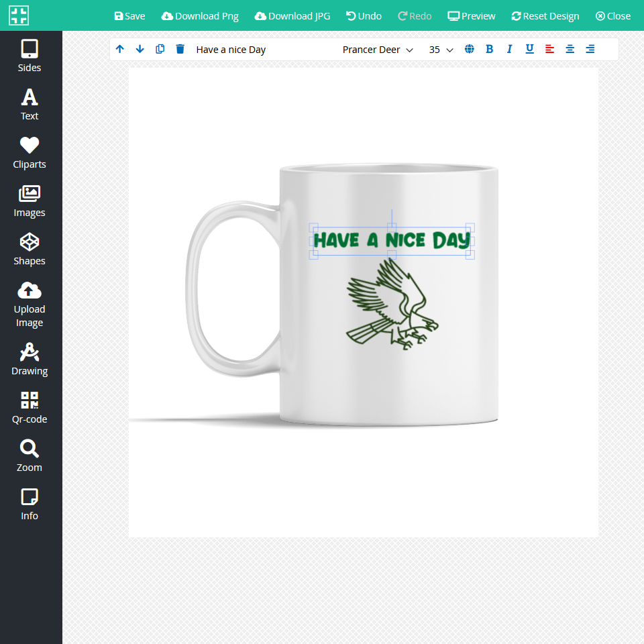Move layer down with the down arrow icon

[x=140, y=49]
